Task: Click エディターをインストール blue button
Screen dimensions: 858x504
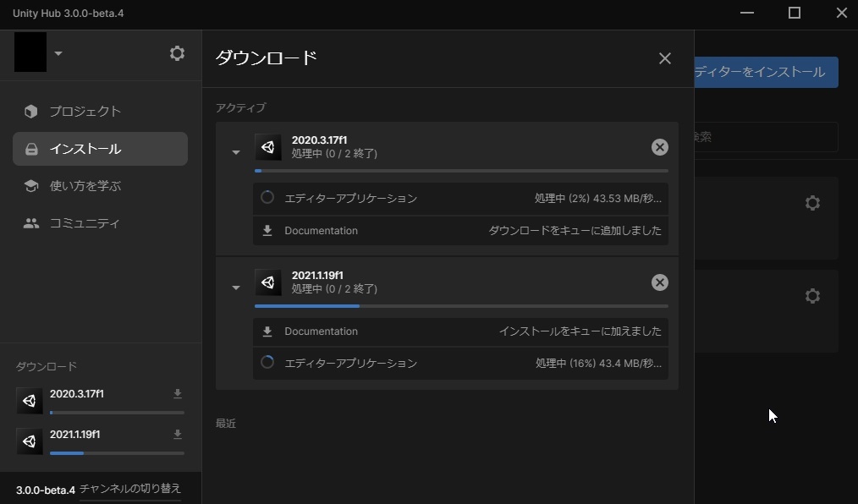Action: click(x=766, y=72)
